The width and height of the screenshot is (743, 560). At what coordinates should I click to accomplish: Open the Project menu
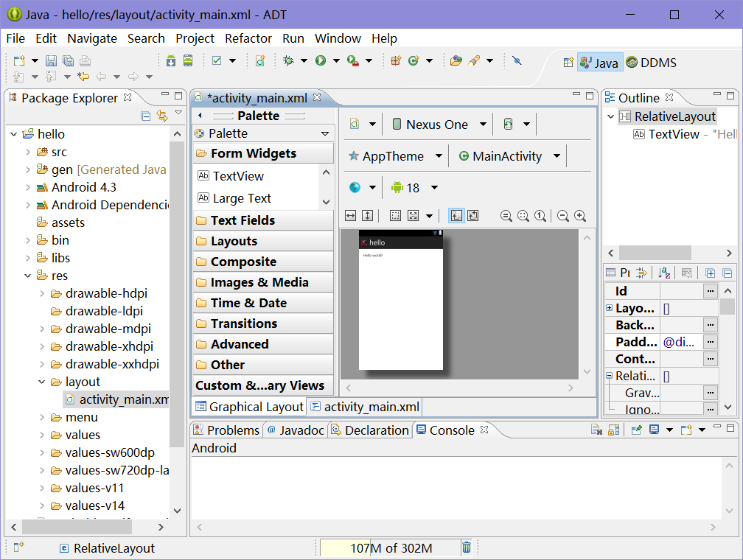(195, 38)
